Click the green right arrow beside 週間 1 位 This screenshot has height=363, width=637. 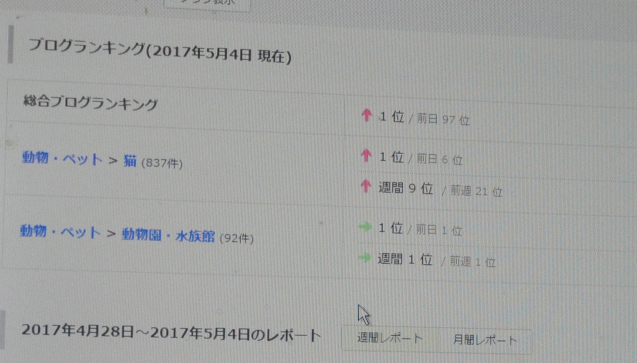[364, 257]
